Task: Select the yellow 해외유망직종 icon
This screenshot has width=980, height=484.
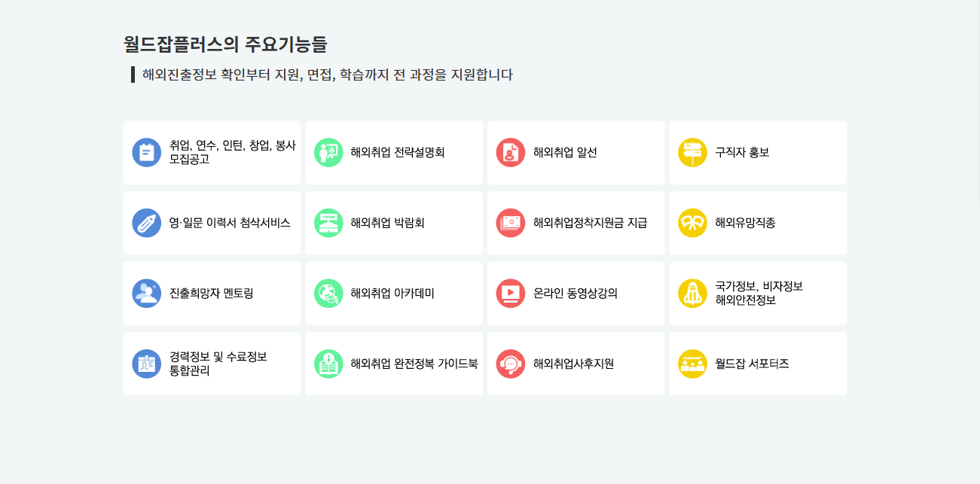Action: 693,223
